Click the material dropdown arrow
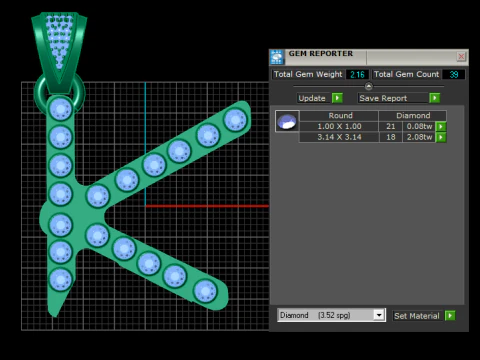The image size is (480, 360). (379, 315)
